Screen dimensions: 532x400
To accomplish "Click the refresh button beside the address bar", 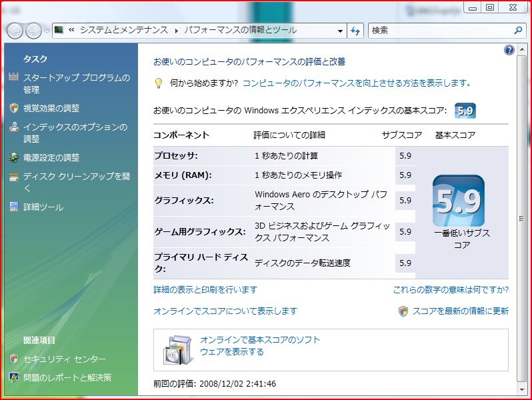I will click(355, 31).
